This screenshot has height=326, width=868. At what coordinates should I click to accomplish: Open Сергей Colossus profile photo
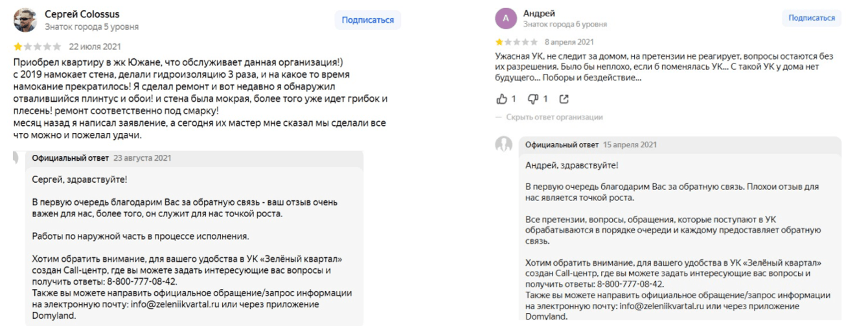25,20
